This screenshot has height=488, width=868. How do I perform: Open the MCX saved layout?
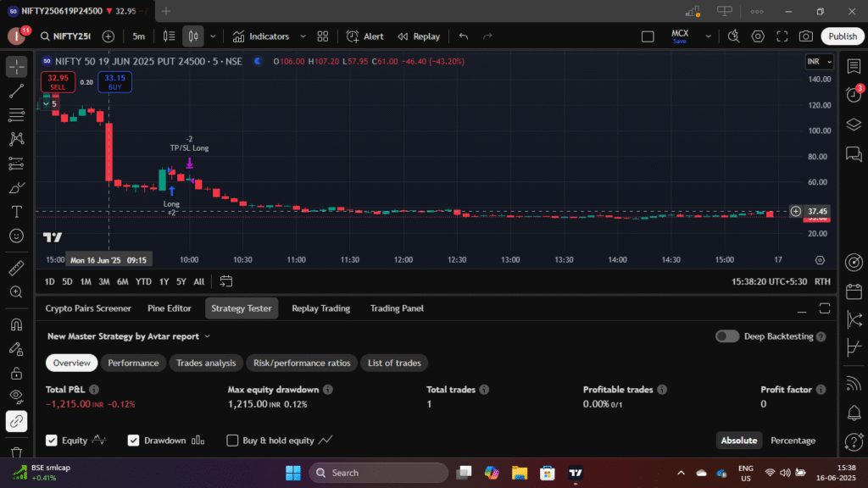[680, 36]
